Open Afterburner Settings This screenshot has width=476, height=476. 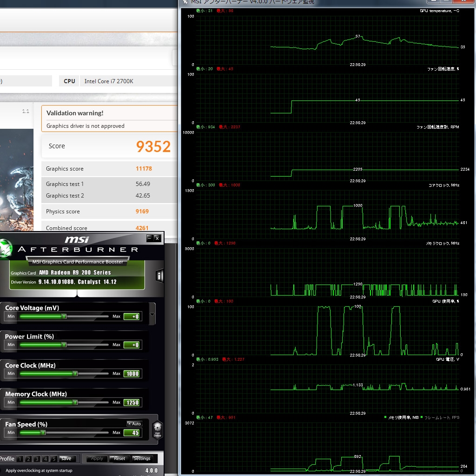coord(142,459)
